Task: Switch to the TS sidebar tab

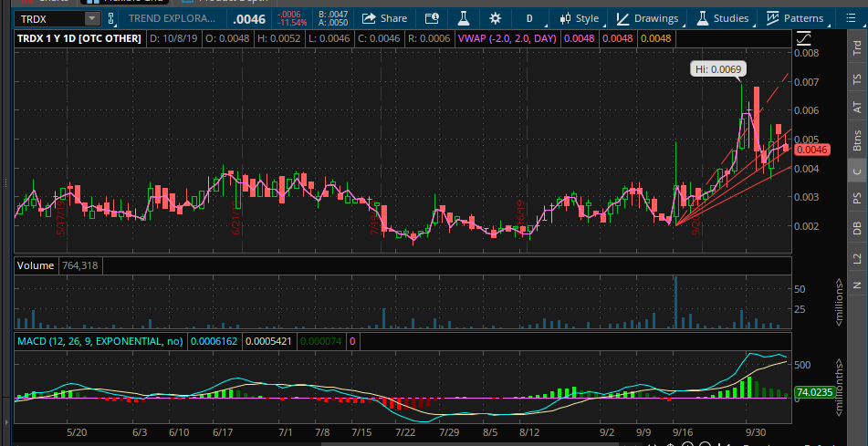Action: pyautogui.click(x=856, y=80)
